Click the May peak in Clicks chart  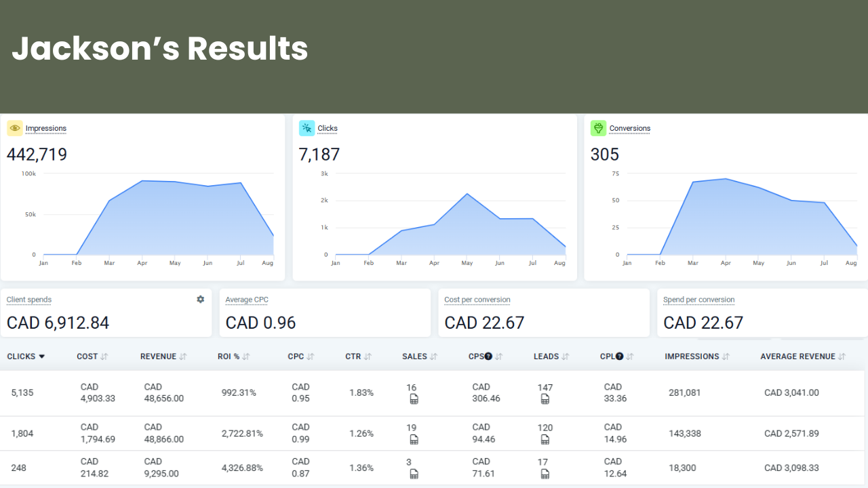467,194
